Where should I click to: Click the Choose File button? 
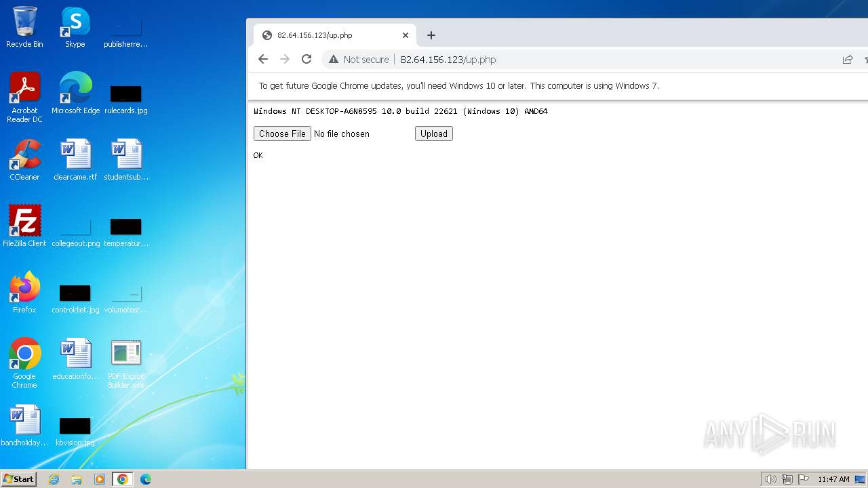pos(282,134)
